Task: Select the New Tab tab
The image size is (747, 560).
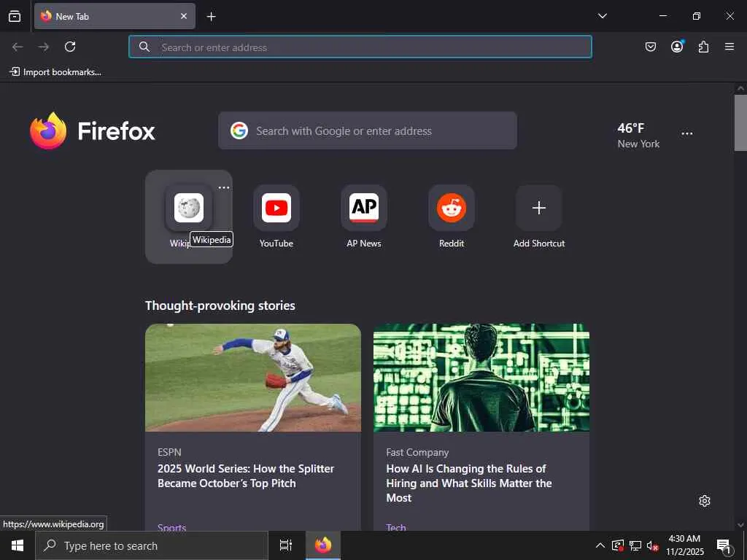Action: [115, 16]
